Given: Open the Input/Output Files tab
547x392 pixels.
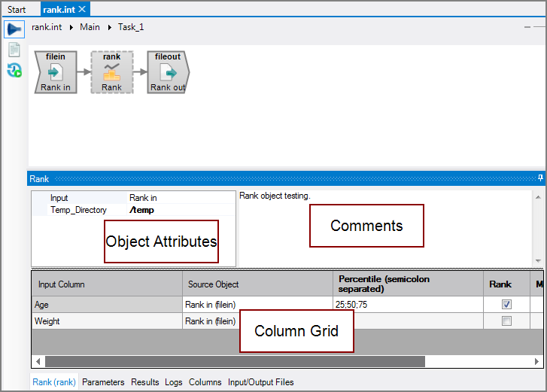Looking at the screenshot, I should (260, 382).
